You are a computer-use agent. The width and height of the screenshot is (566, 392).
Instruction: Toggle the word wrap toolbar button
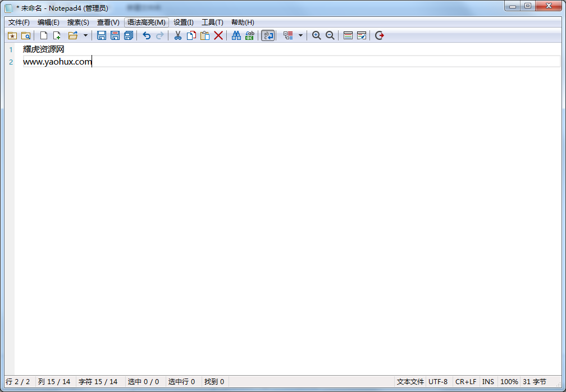tap(268, 35)
